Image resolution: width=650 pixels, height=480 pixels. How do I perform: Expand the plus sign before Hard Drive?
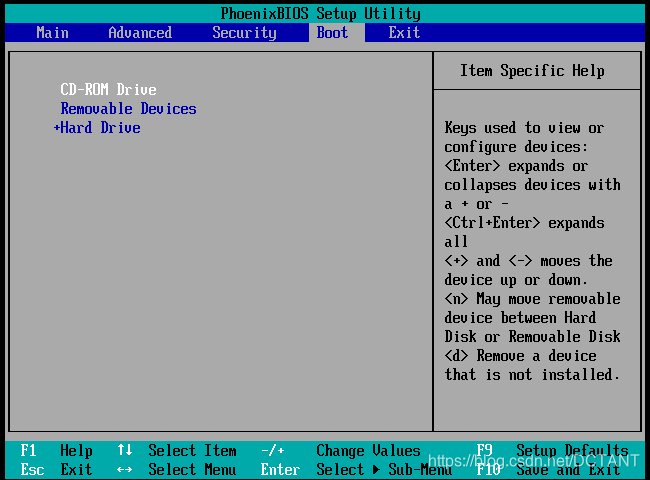[x=57, y=128]
